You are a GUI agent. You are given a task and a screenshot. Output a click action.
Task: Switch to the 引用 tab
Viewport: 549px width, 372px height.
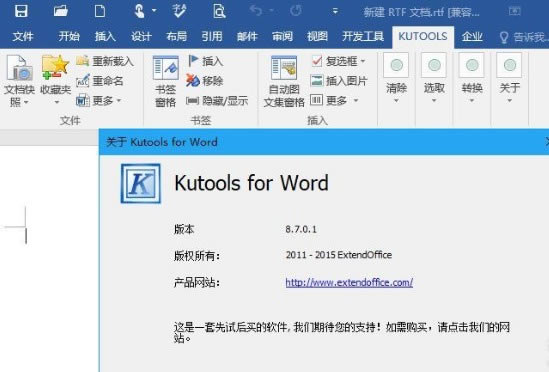pyautogui.click(x=212, y=36)
